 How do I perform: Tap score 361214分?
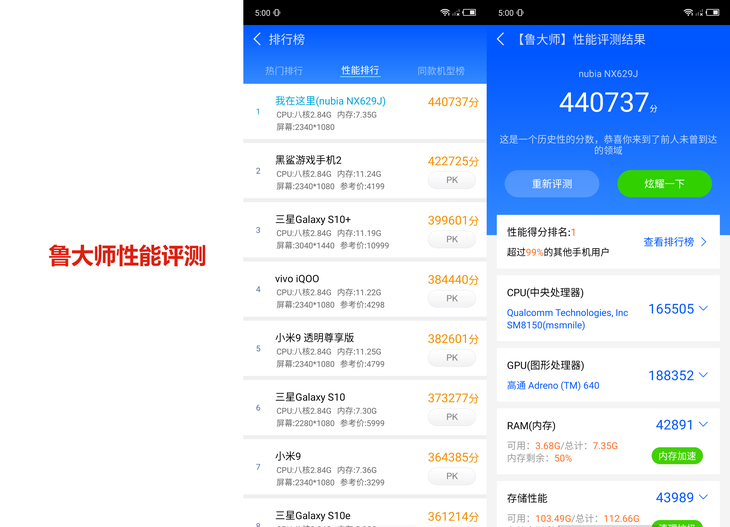pos(453,517)
